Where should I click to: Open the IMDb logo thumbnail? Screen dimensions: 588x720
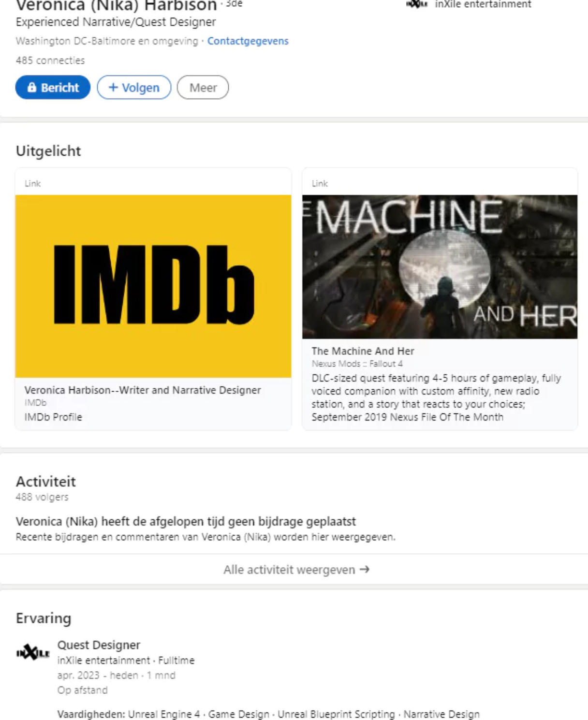pyautogui.click(x=153, y=286)
